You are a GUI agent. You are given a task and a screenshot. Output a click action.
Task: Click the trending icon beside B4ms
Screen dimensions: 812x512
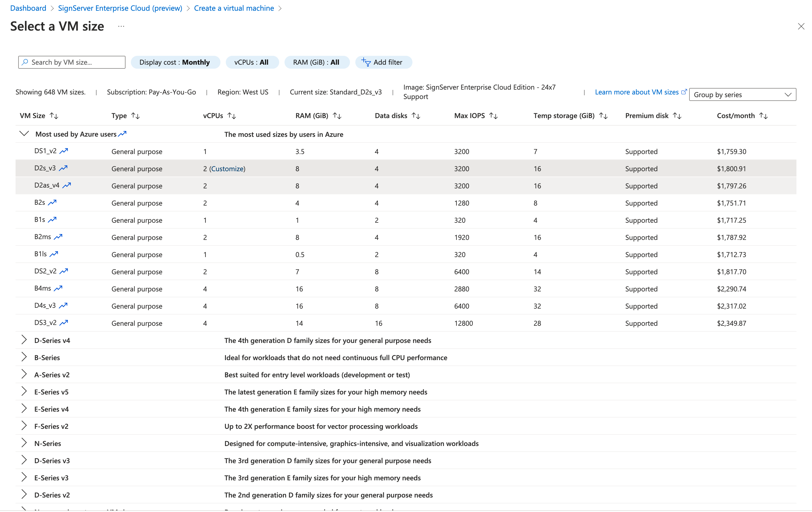tap(58, 288)
